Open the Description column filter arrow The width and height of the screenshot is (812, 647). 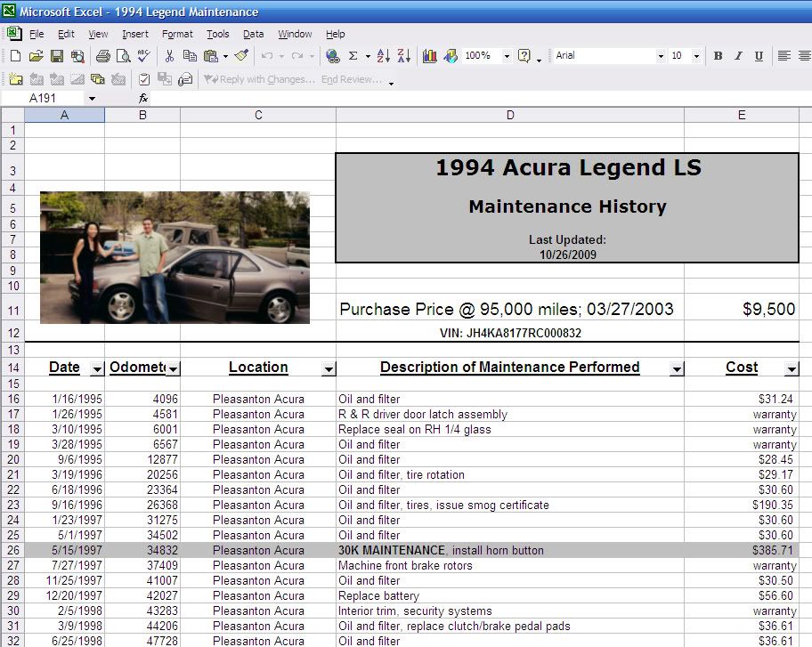pos(677,369)
